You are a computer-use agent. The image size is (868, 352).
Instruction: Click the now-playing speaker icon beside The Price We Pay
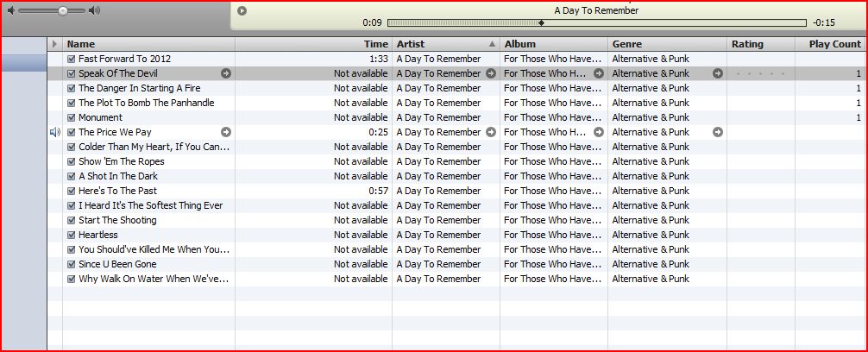[x=55, y=132]
